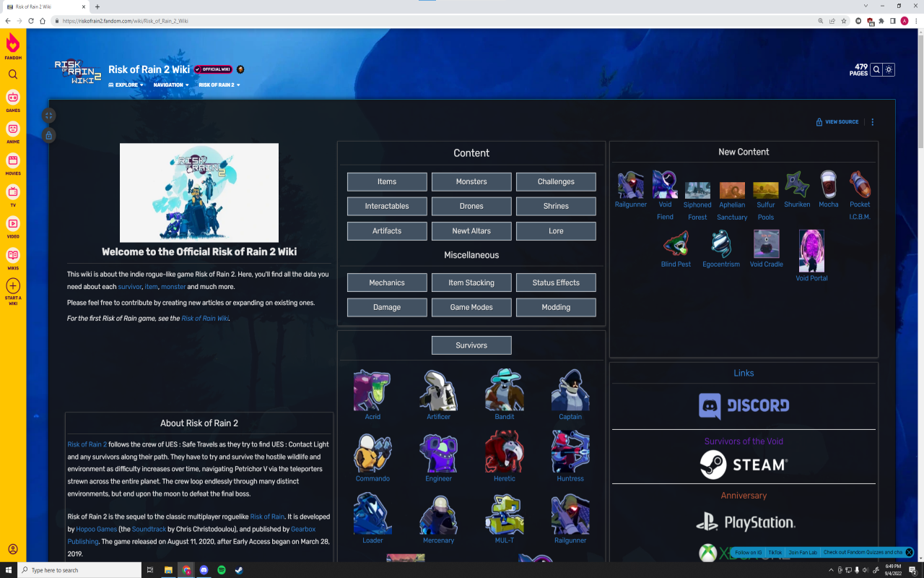Select the Artificer survivor icon
The image size is (924, 578).
click(438, 390)
